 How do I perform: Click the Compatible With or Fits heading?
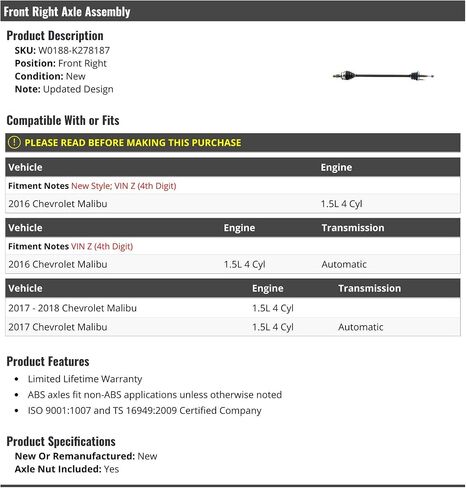point(63,120)
